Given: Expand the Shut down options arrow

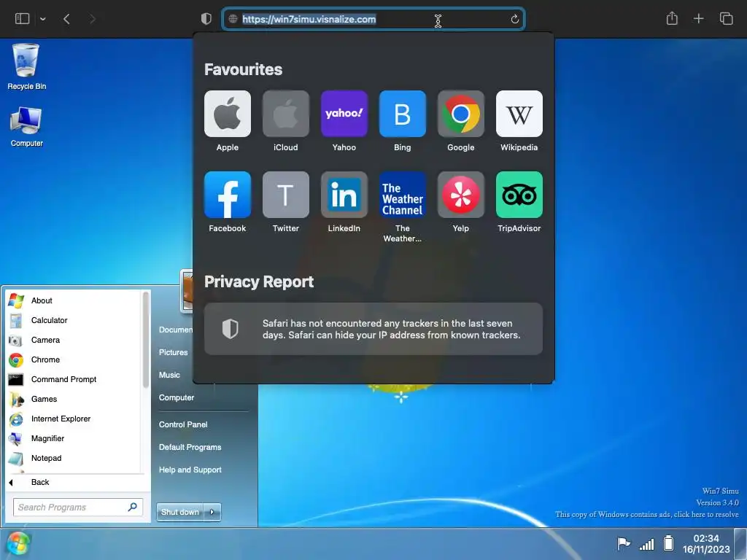Looking at the screenshot, I should (x=212, y=513).
